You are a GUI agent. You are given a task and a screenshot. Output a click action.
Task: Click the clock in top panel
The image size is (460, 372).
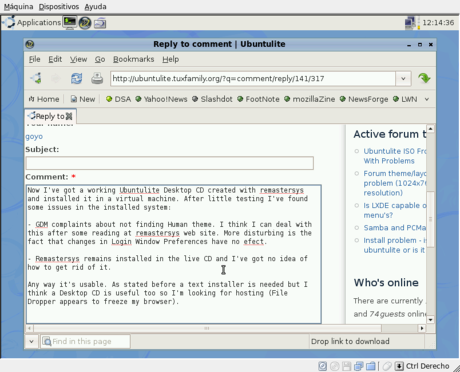pyautogui.click(x=438, y=23)
